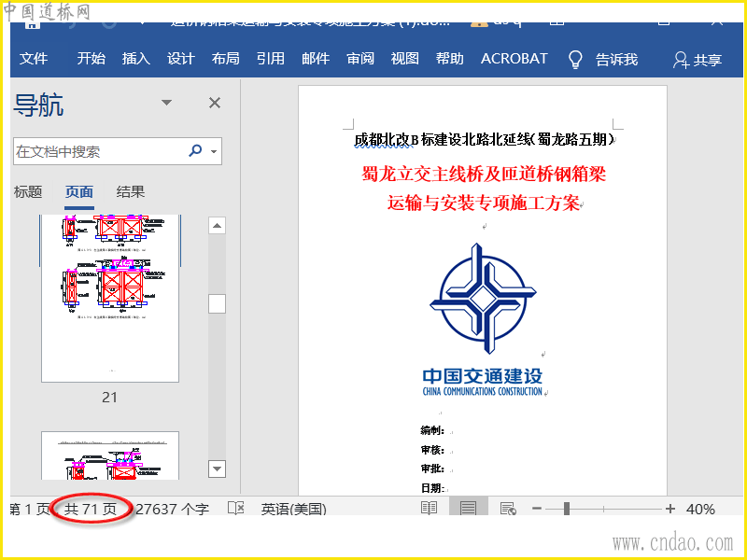Open the 帮助 ribbon tab

click(450, 59)
